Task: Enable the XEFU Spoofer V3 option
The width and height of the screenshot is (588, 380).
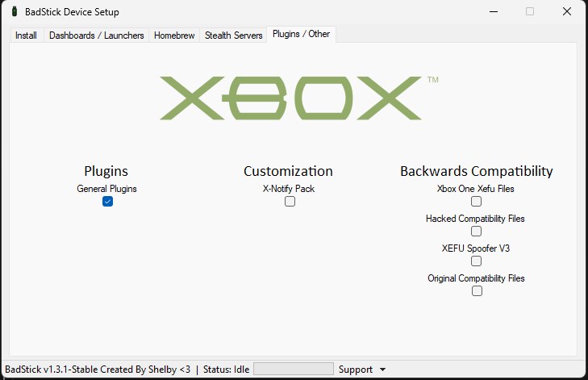Action: (x=477, y=261)
